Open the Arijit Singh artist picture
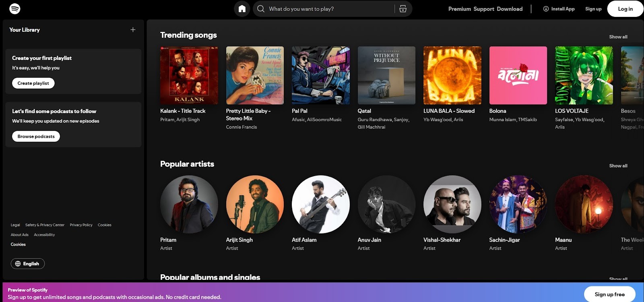The height and width of the screenshot is (302, 644). [x=255, y=204]
